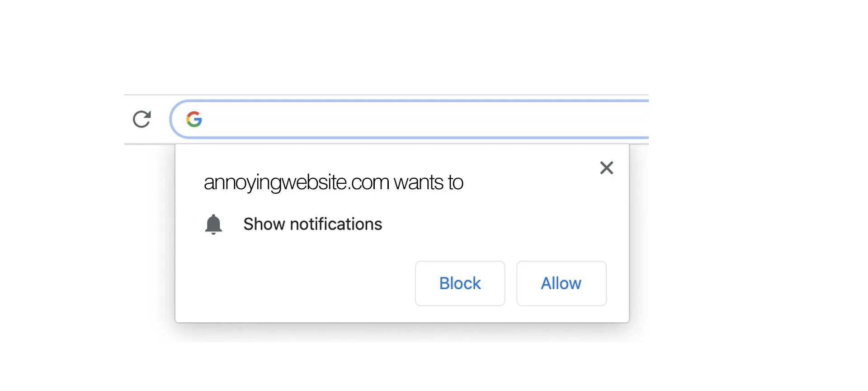Image resolution: width=868 pixels, height=391 pixels.
Task: Click the notification permission bell graphic
Action: [x=213, y=224]
